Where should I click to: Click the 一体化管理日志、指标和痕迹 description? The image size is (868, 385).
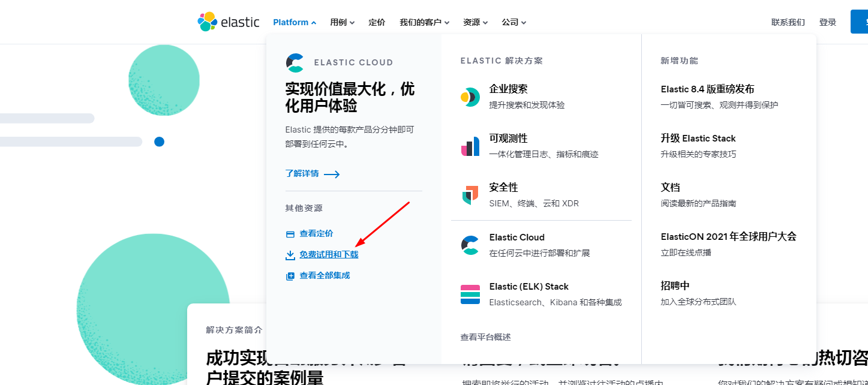click(544, 154)
